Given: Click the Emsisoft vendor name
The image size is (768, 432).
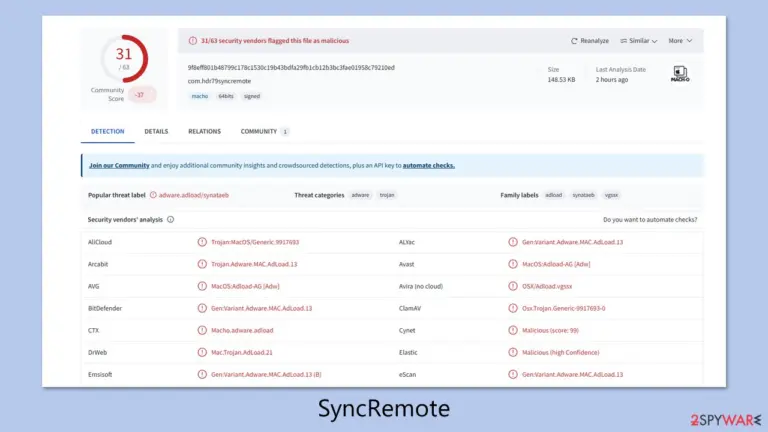Looking at the screenshot, I should point(100,374).
